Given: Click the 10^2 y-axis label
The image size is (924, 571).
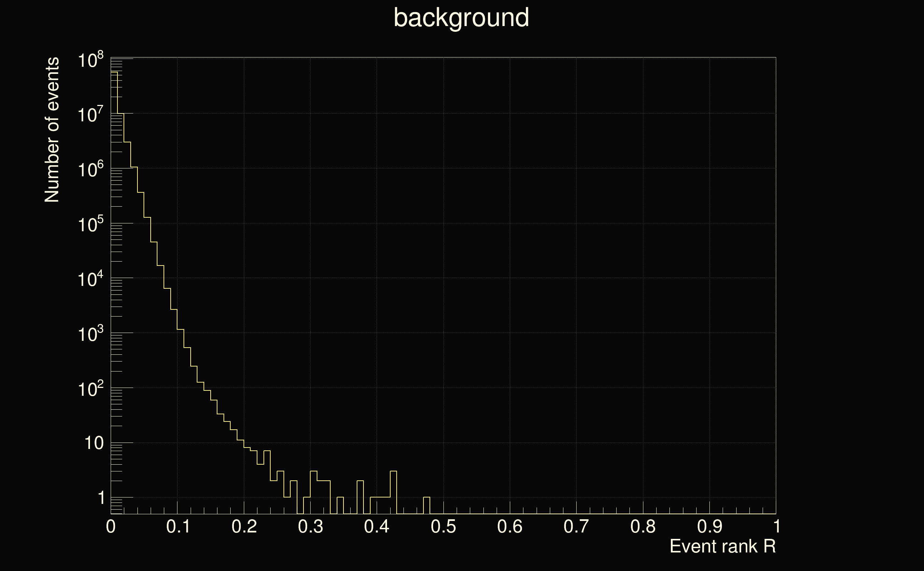Looking at the screenshot, I should pyautogui.click(x=90, y=389).
